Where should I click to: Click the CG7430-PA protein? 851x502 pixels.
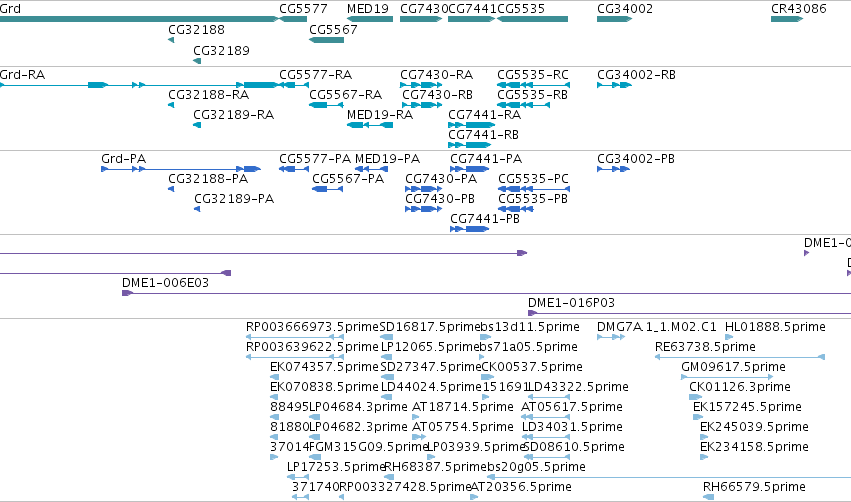[423, 189]
